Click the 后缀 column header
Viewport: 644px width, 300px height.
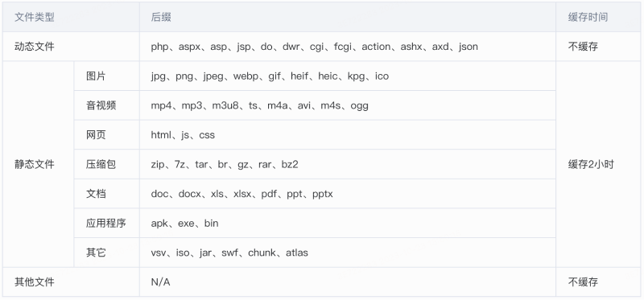click(161, 17)
